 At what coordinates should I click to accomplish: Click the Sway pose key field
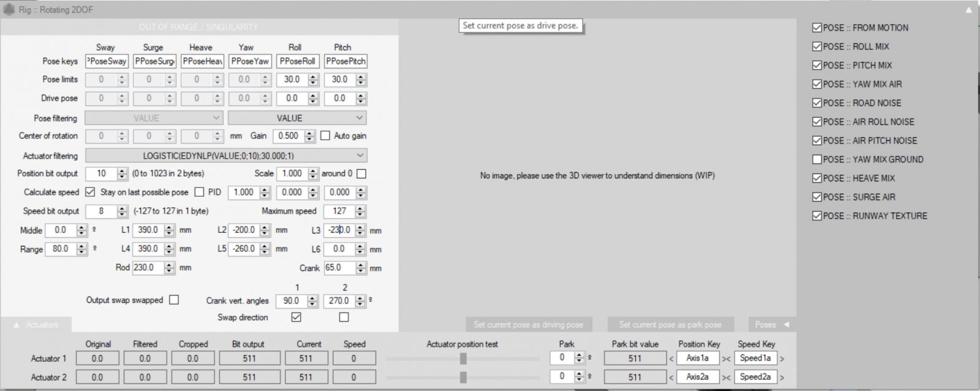pos(107,61)
